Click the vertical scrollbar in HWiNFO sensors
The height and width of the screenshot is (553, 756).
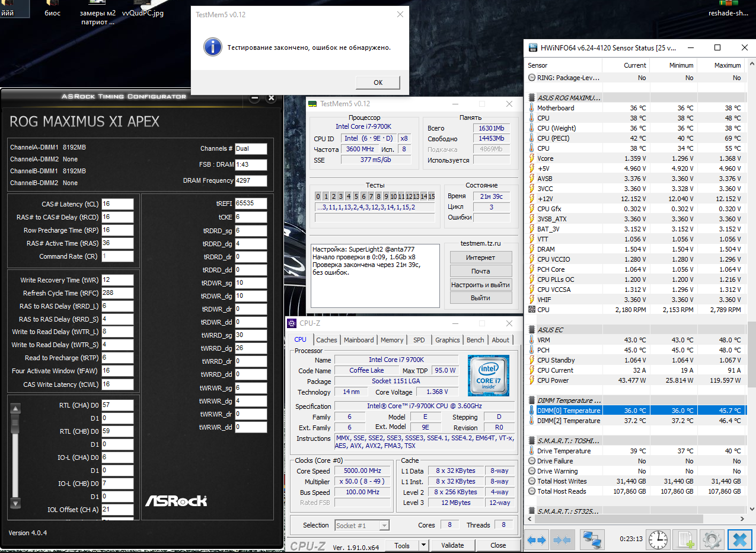(751, 355)
